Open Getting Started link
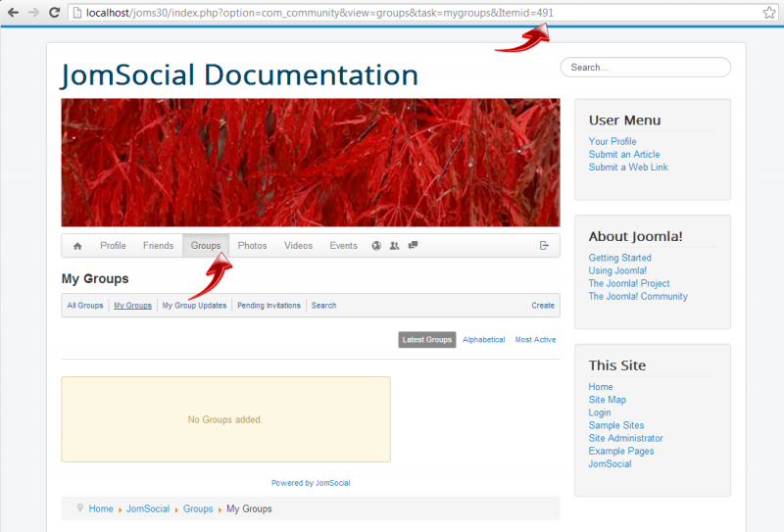This screenshot has width=784, height=532. tap(620, 258)
